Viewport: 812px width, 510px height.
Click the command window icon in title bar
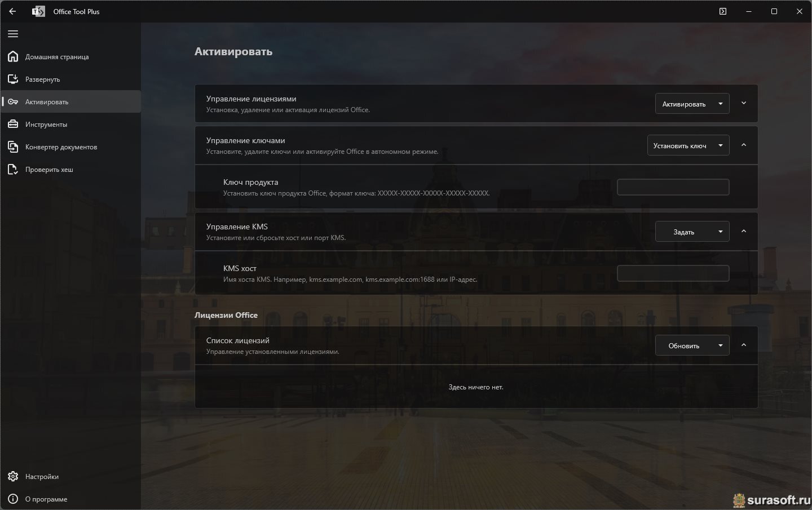[723, 11]
